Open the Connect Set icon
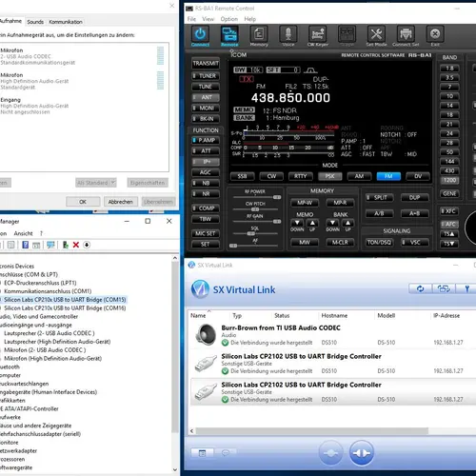The height and width of the screenshot is (476, 476). click(x=406, y=34)
